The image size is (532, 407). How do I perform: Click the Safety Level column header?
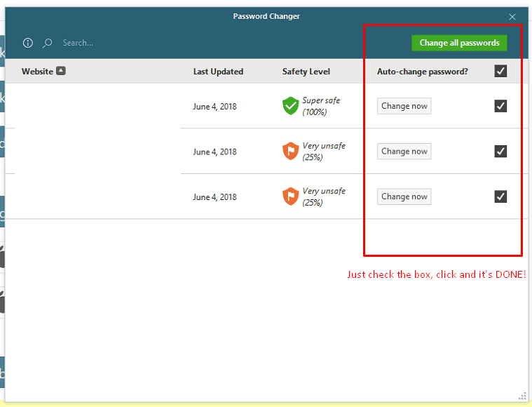(306, 72)
